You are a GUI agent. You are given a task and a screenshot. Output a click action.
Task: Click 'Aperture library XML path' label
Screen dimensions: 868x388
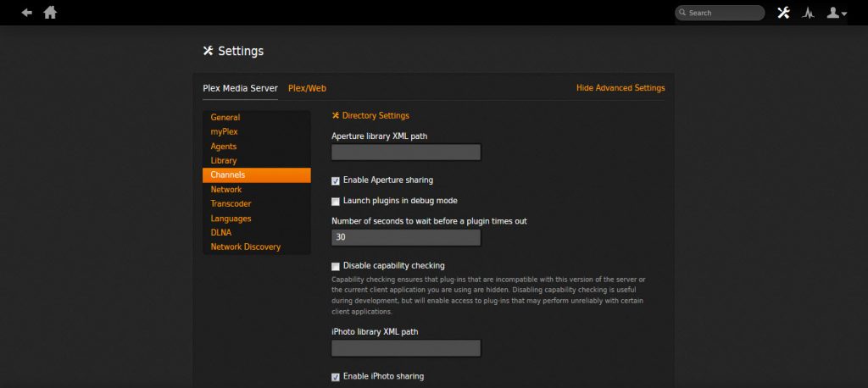point(379,136)
